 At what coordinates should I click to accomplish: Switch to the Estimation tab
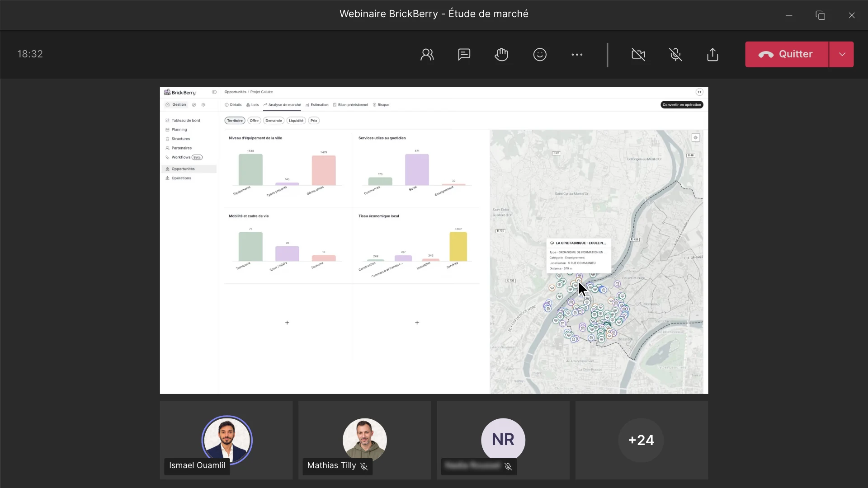point(317,105)
